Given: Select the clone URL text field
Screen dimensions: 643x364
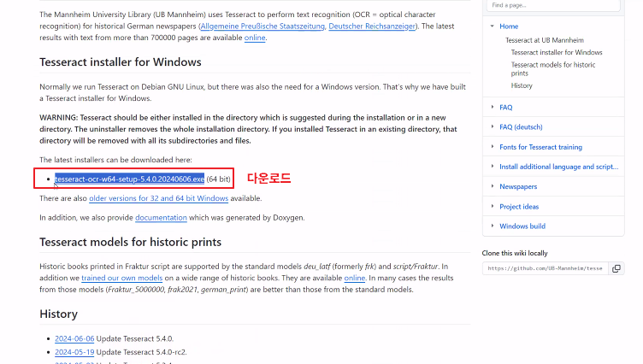Looking at the screenshot, I should [x=546, y=268].
